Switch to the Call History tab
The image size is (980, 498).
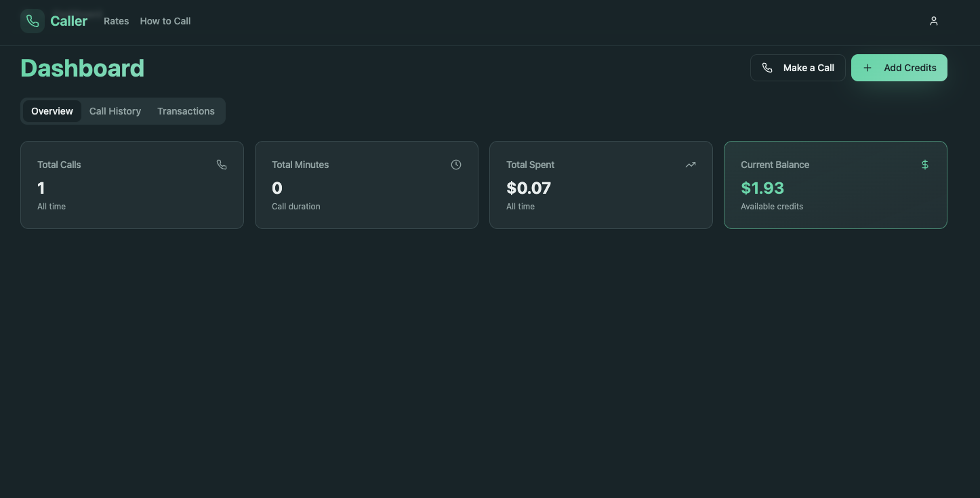115,110
